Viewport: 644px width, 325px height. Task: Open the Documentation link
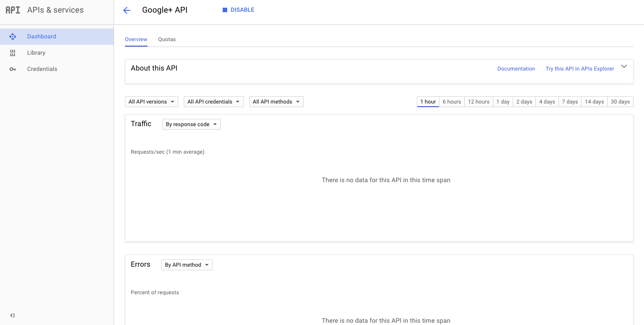(x=516, y=69)
